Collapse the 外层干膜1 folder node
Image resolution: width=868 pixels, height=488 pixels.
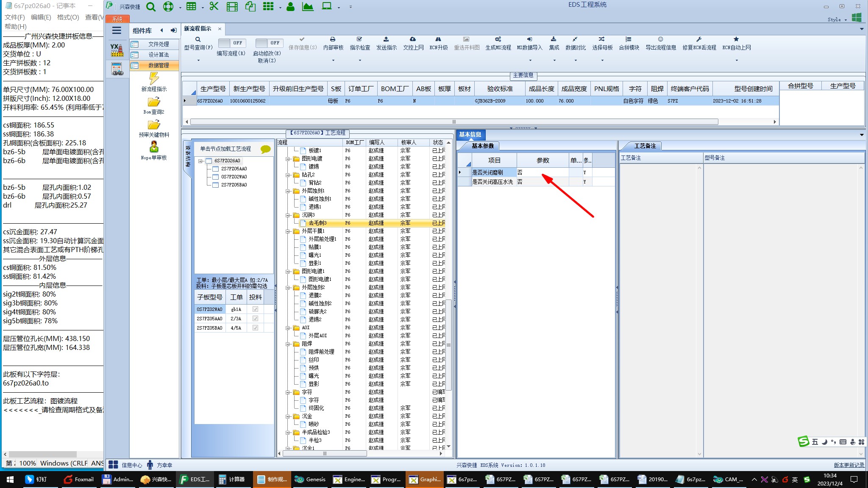point(288,231)
